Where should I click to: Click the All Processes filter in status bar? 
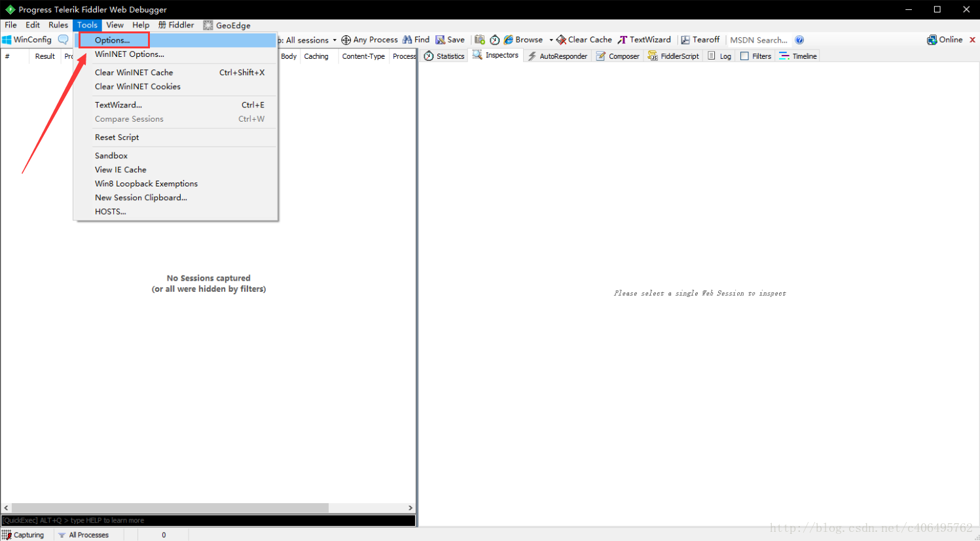click(x=83, y=535)
